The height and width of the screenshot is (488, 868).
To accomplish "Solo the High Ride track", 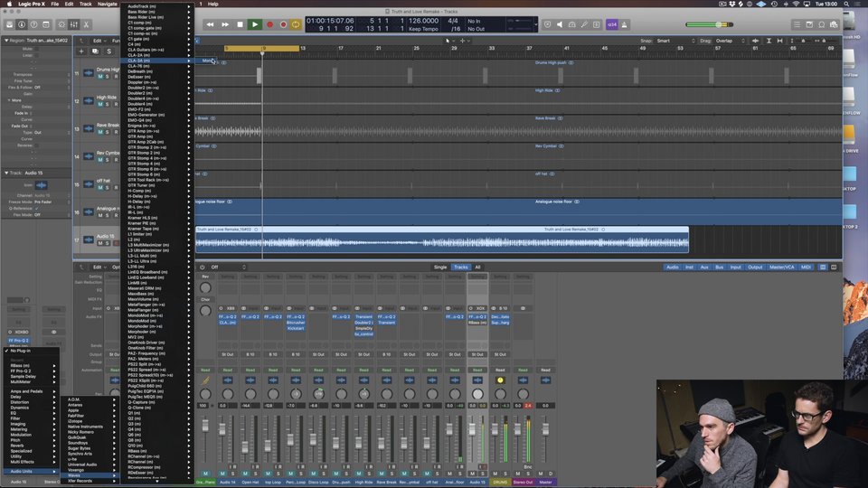I will point(108,104).
